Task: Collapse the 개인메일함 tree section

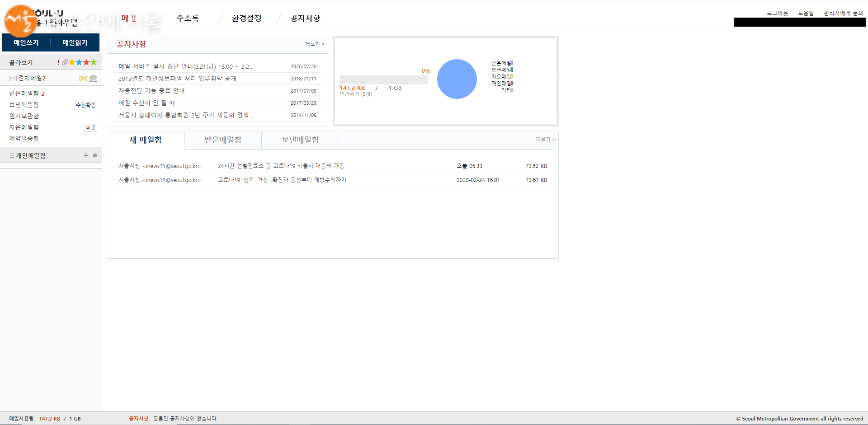Action: coord(12,155)
